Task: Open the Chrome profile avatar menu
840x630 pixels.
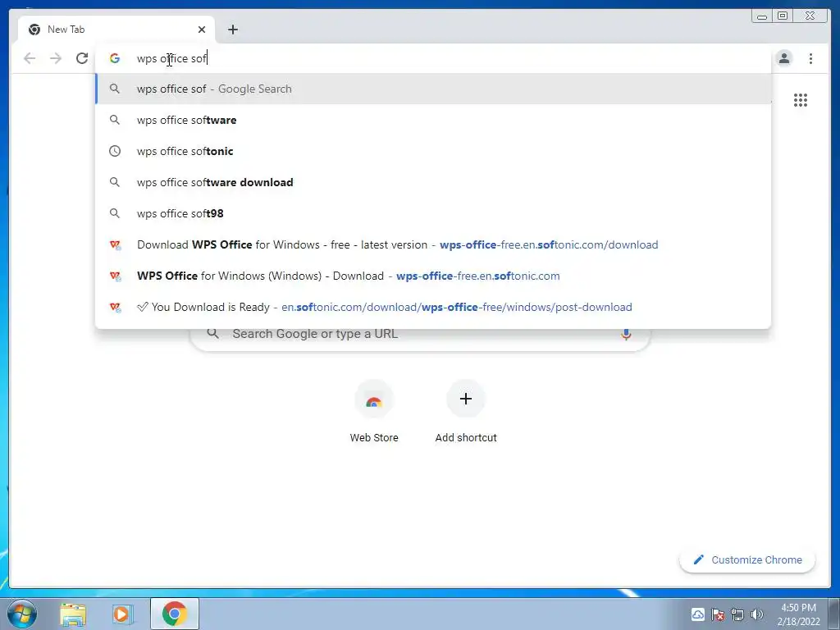Action: 783,58
